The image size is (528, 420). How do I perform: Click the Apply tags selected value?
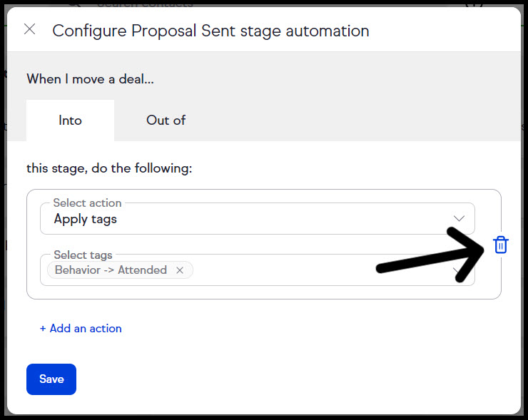click(x=86, y=219)
